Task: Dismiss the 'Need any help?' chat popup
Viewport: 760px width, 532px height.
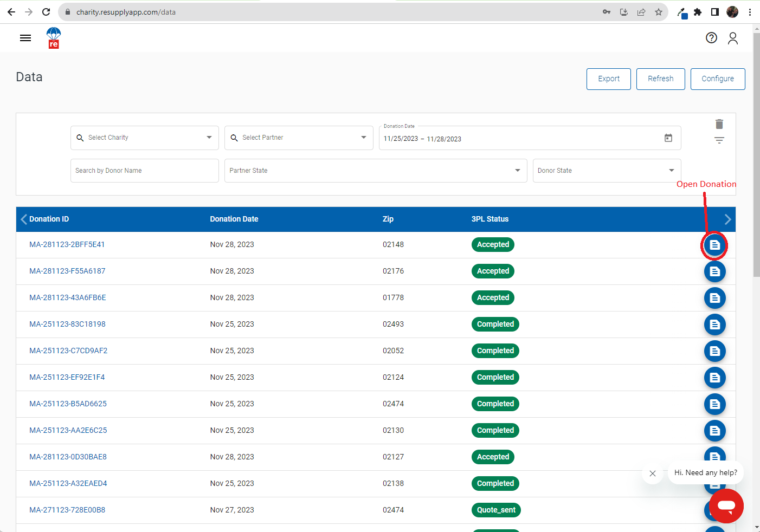Action: 653,473
